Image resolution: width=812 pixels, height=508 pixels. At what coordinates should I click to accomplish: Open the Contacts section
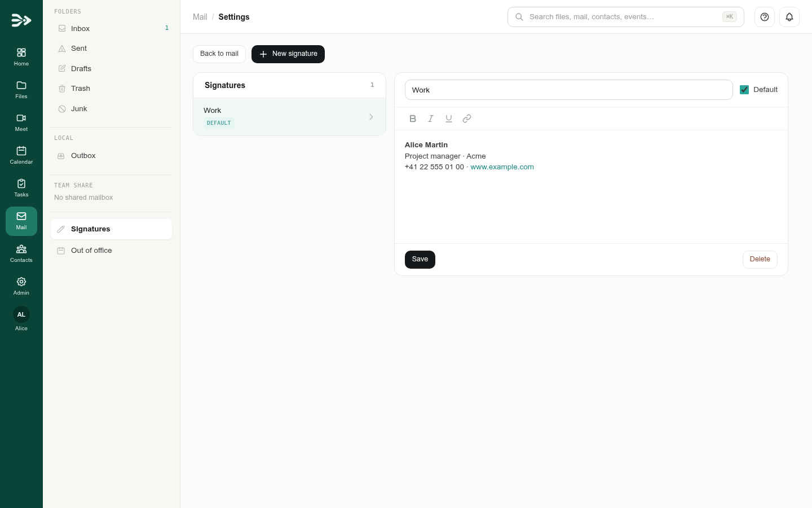(21, 254)
